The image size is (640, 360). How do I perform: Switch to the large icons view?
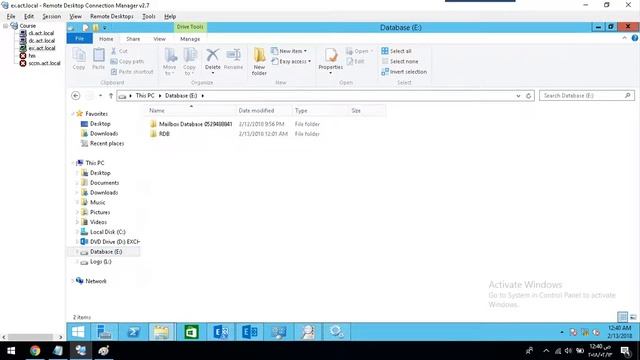click(x=633, y=317)
